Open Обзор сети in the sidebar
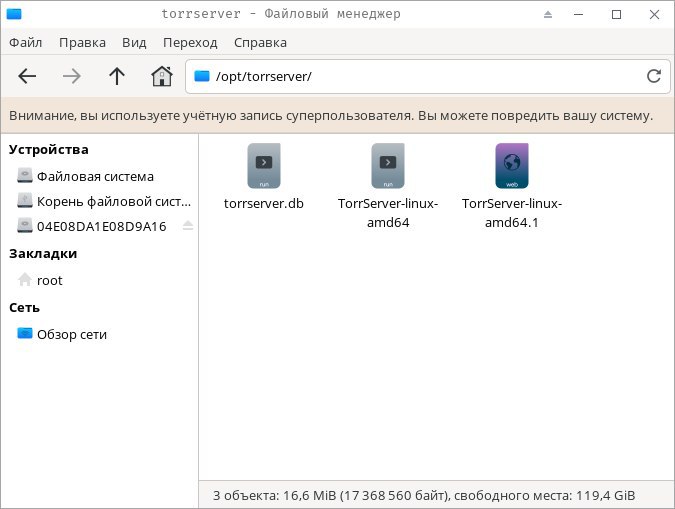The height and width of the screenshot is (509, 675). [x=72, y=335]
